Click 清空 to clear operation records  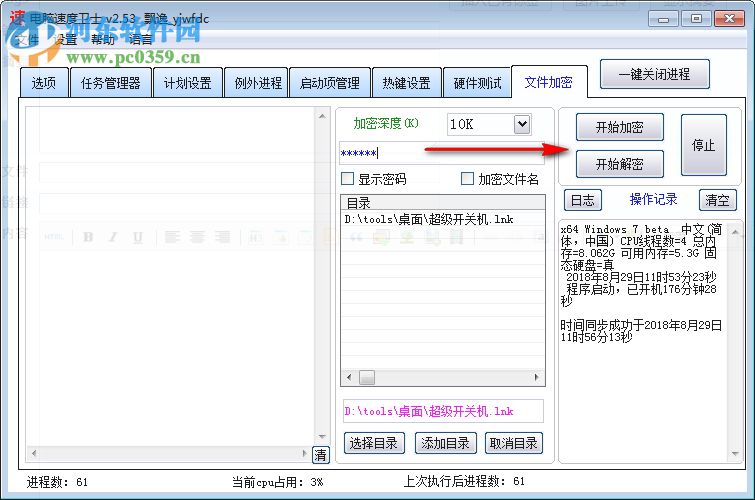pyautogui.click(x=717, y=200)
